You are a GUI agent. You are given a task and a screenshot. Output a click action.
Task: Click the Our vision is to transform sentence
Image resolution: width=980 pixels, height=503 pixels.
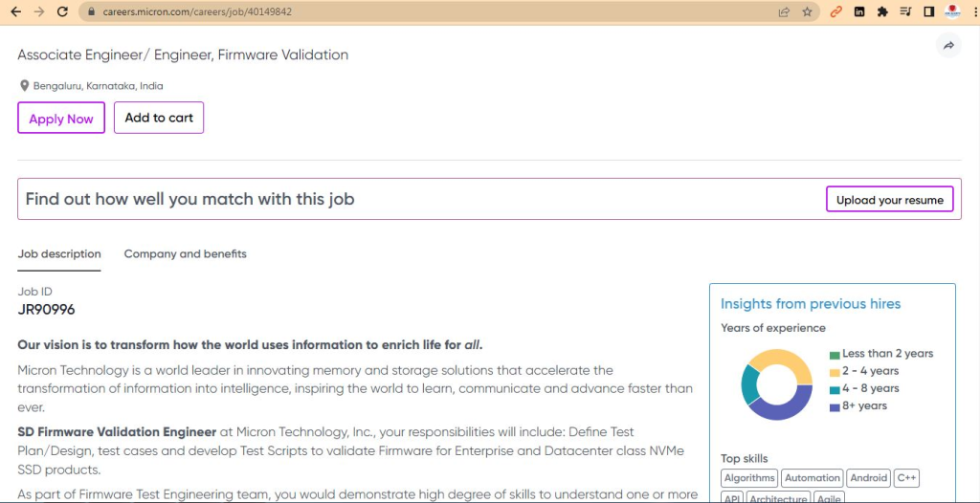[x=250, y=345]
